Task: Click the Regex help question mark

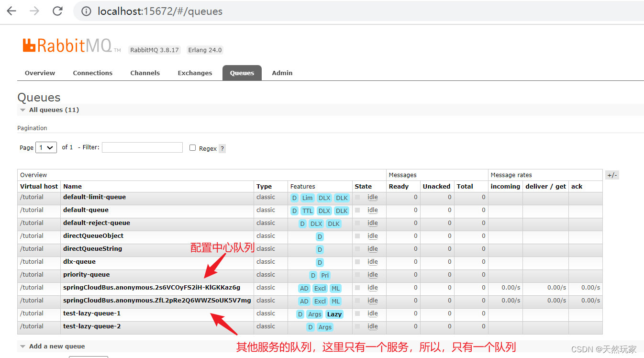Action: 222,148
